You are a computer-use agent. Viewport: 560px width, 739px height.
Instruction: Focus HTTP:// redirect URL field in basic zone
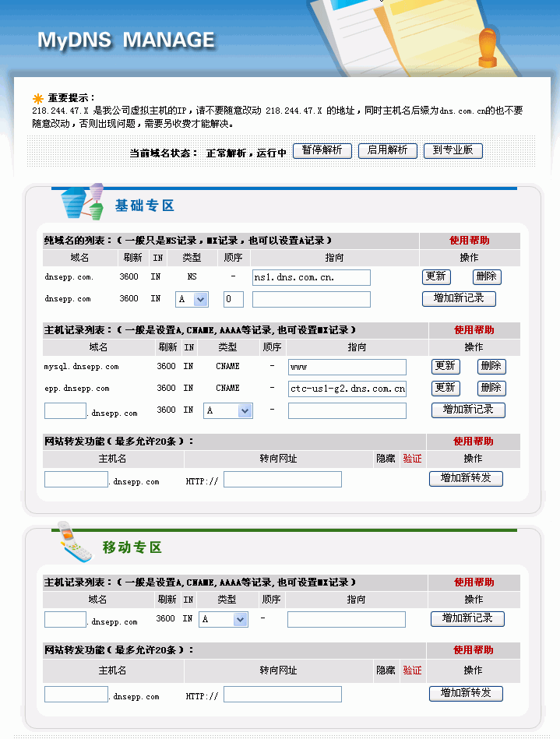[283, 480]
